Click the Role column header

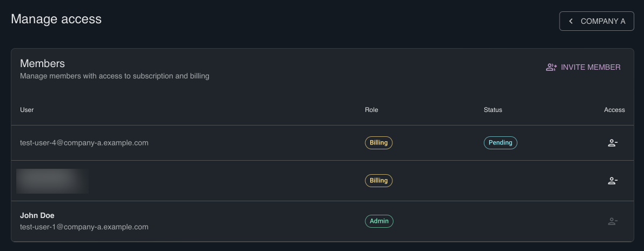(x=371, y=110)
